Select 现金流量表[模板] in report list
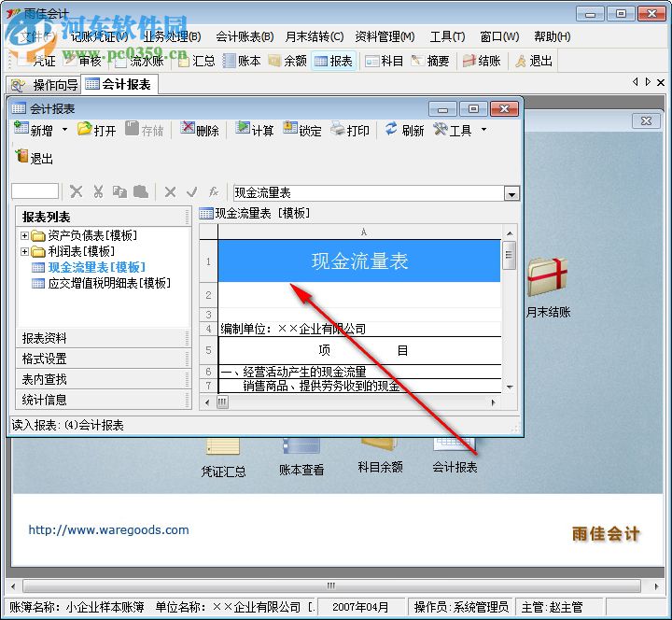Image resolution: width=672 pixels, height=620 pixels. tap(96, 268)
